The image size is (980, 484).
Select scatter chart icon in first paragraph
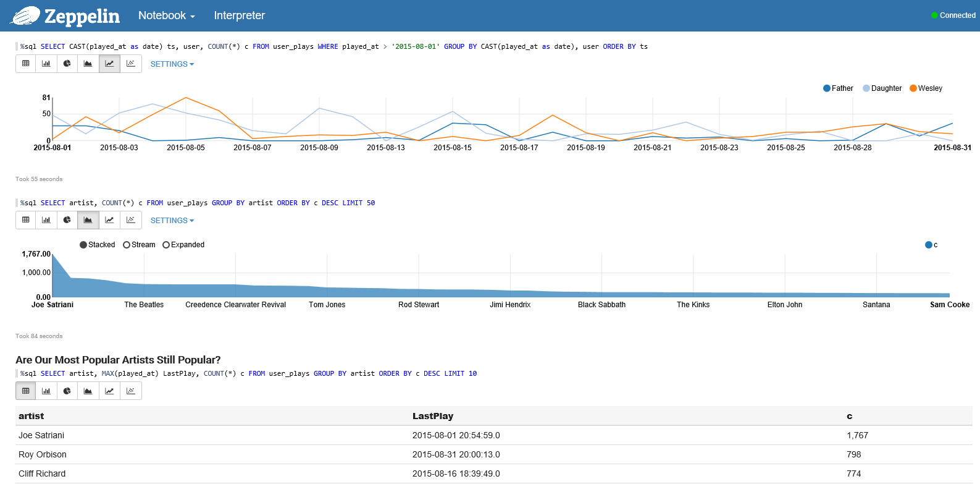click(x=131, y=64)
